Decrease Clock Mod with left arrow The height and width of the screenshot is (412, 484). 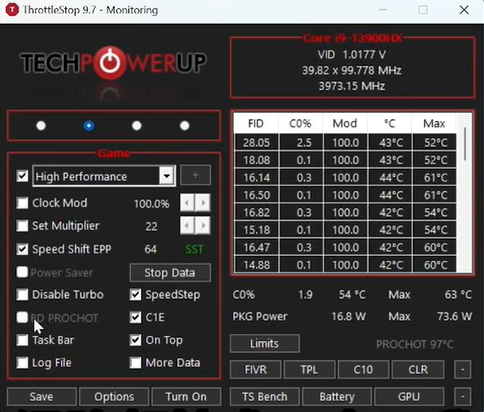(187, 203)
